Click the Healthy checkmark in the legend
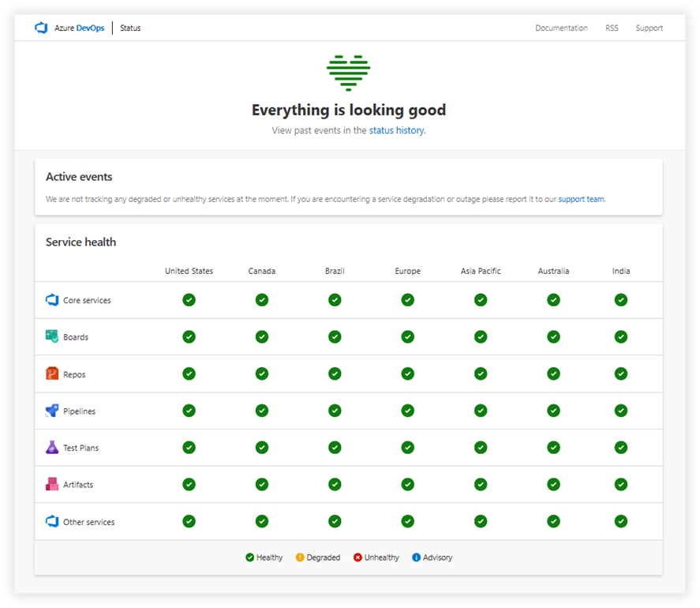This screenshot has height=608, width=700. tap(251, 557)
